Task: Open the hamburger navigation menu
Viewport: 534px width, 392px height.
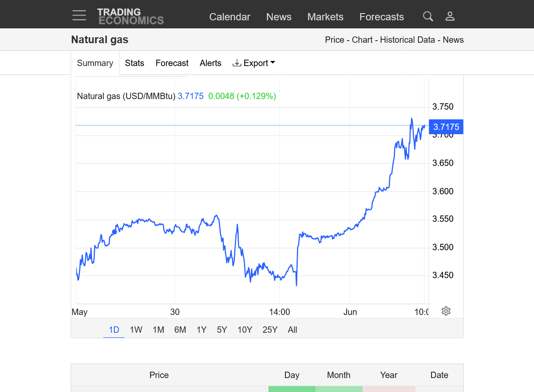Action: click(x=79, y=16)
